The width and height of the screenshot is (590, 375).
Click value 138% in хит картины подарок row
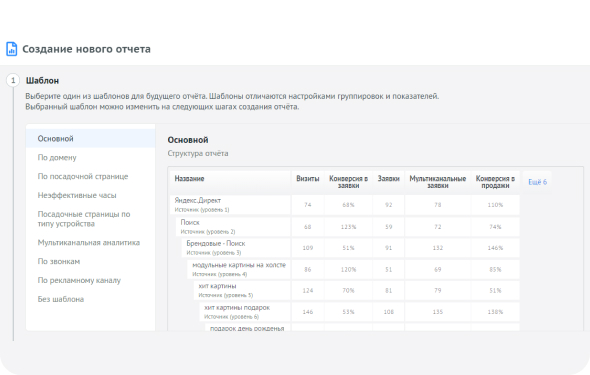495,312
